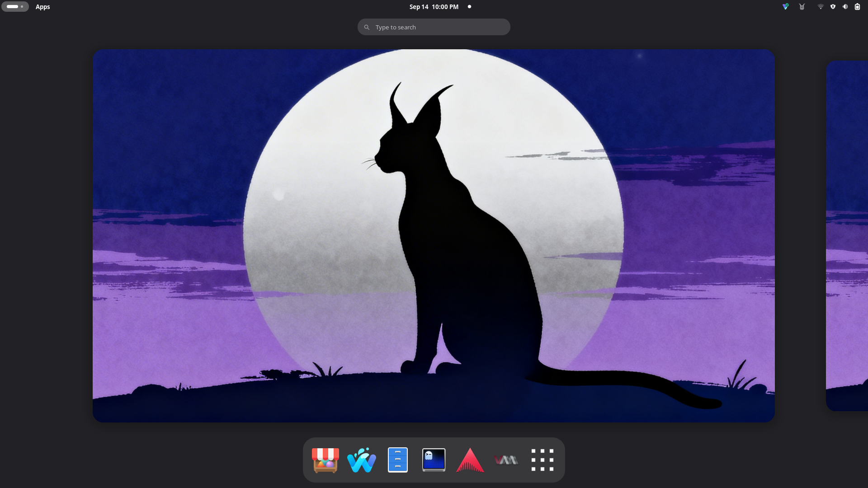
Task: Launch the Ghostty terminal from the dock
Action: click(x=434, y=460)
